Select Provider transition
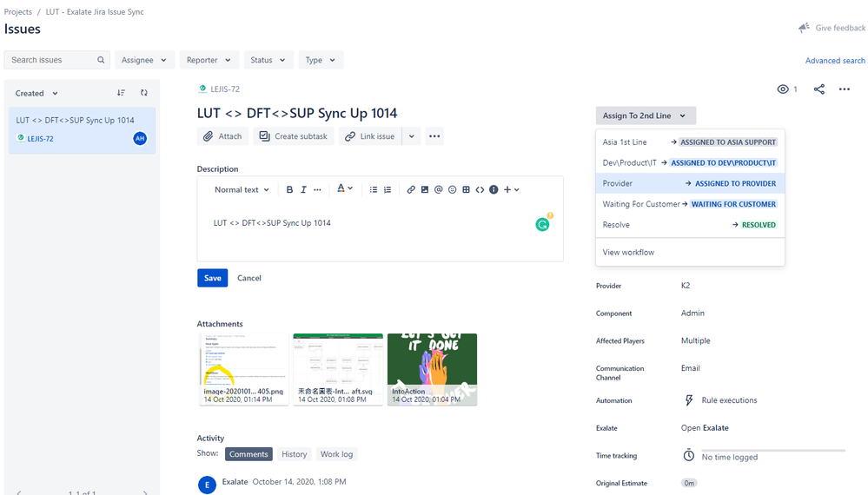This screenshot has height=495, width=868. coord(690,183)
